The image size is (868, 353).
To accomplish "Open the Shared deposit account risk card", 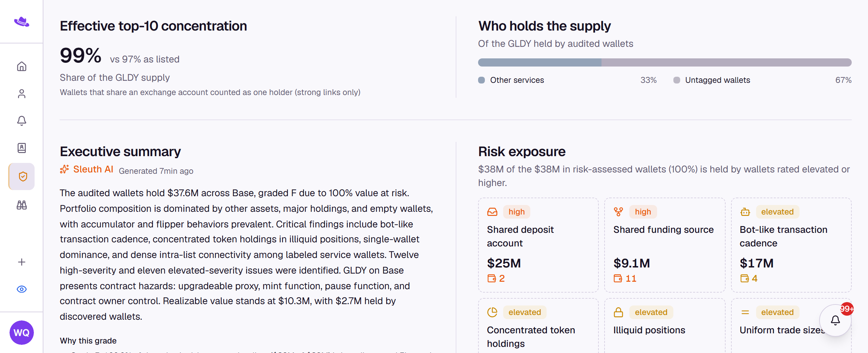I will pos(538,245).
